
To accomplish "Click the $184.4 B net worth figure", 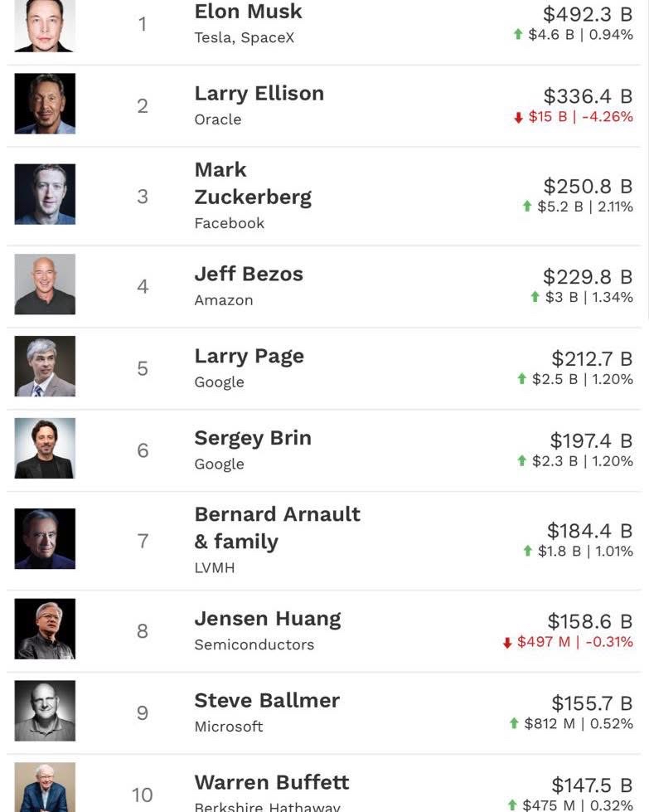I will pos(589,530).
